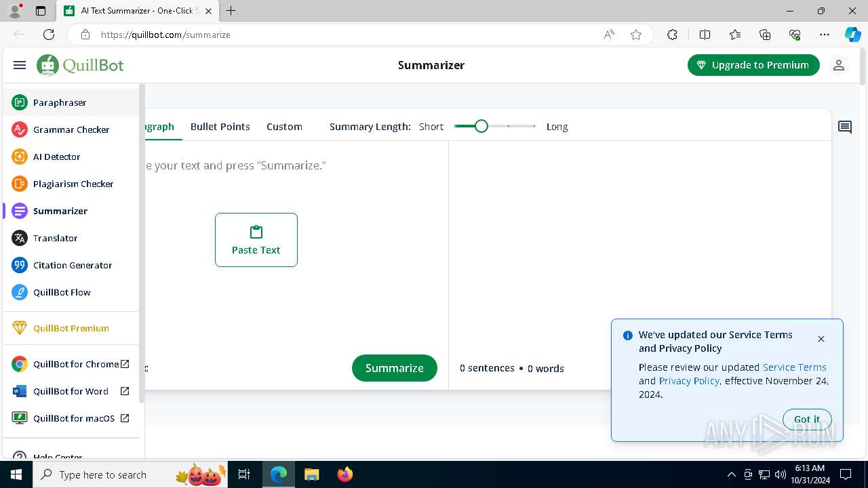Switch to Bullet Points tab
Screen dimensions: 868x488
point(220,127)
